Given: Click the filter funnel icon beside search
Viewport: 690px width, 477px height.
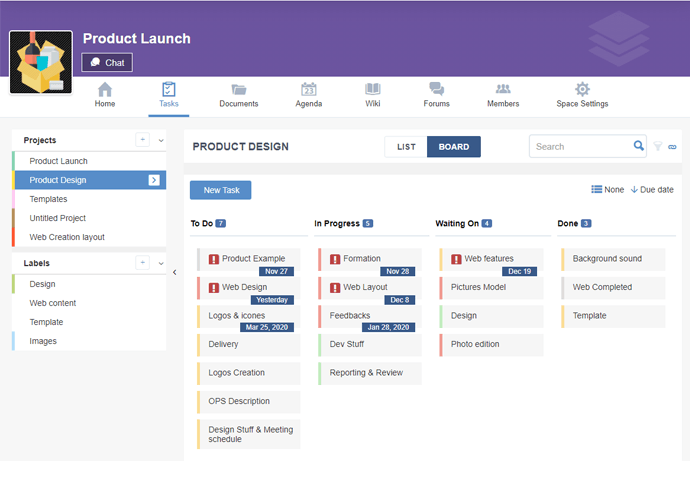Looking at the screenshot, I should click(x=658, y=147).
